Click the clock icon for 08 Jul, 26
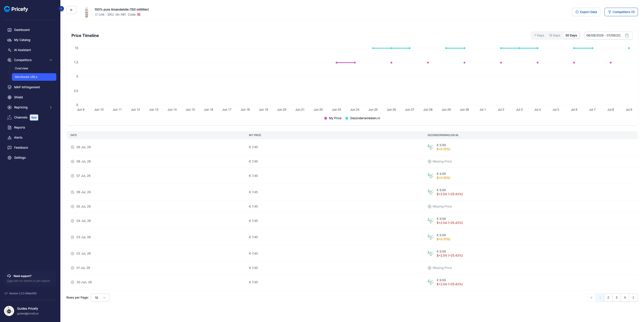This screenshot has width=644, height=322. tap(72, 162)
